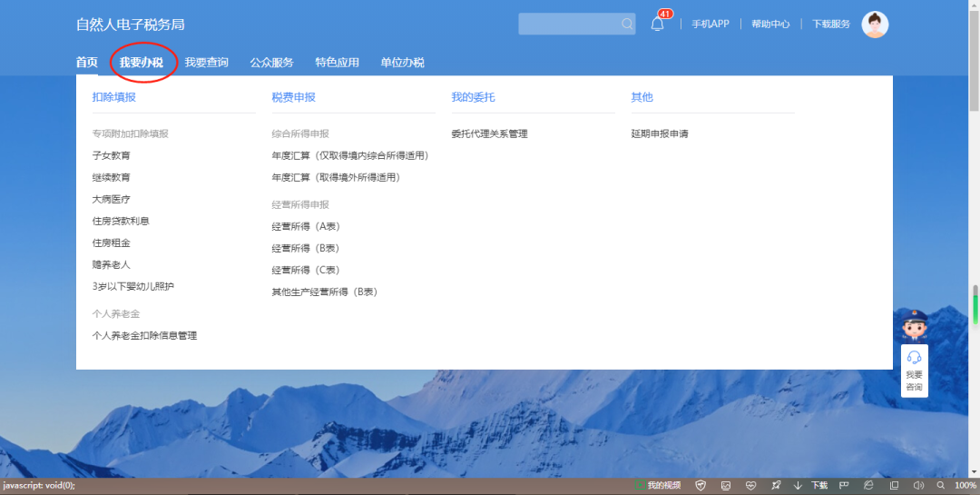The height and width of the screenshot is (495, 980).
Task: Select 子女教育 deduction entry
Action: point(111,155)
